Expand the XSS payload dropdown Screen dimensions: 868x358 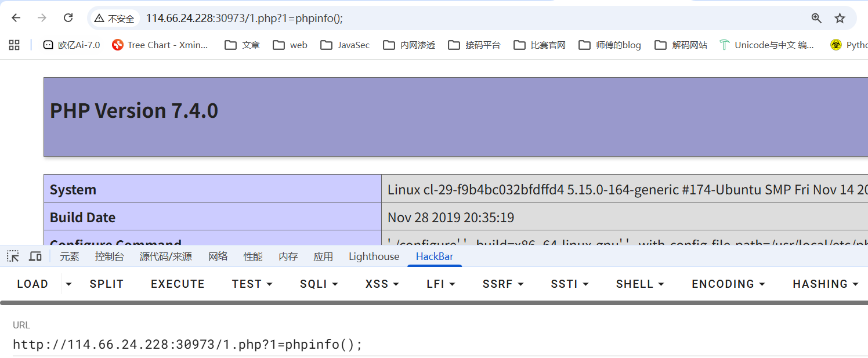(382, 284)
